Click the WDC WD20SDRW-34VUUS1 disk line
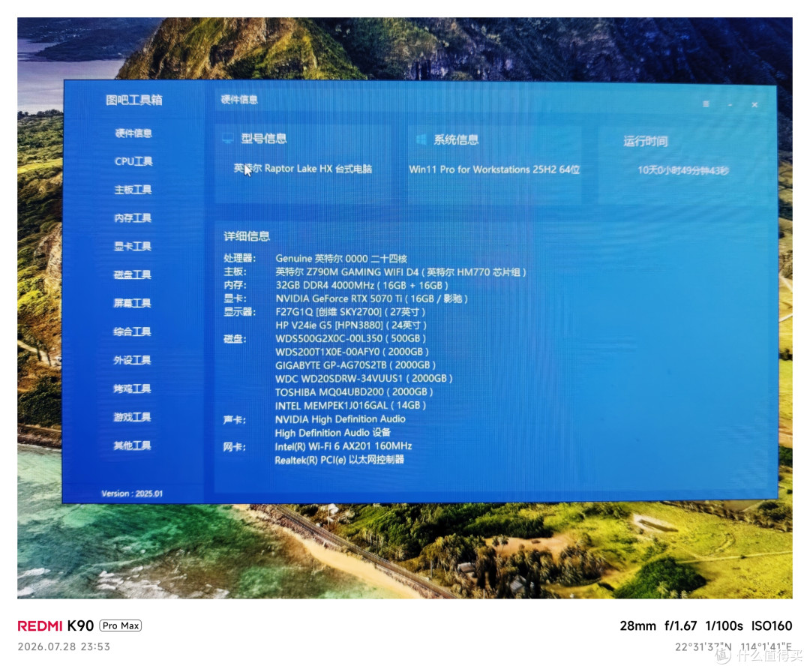This screenshot has height=672, width=810. coord(364,379)
